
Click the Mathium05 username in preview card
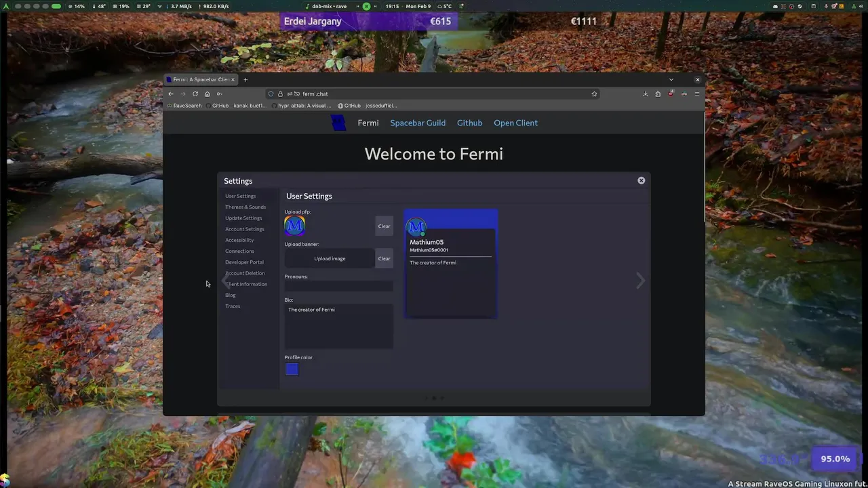point(427,242)
